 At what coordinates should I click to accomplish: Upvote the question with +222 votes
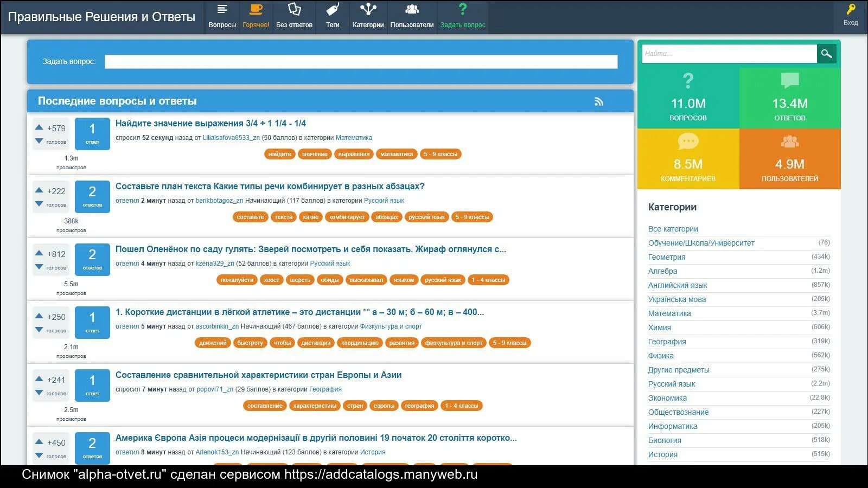point(39,190)
